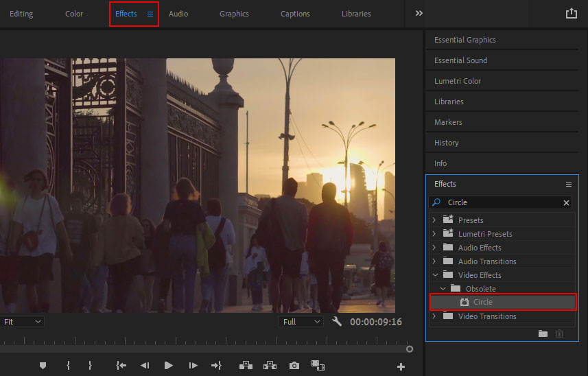Open the wrench settings in Program Monitor

(x=337, y=321)
